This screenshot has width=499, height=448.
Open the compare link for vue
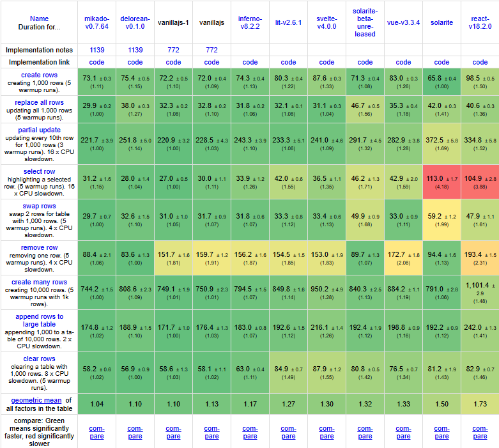[403, 433]
